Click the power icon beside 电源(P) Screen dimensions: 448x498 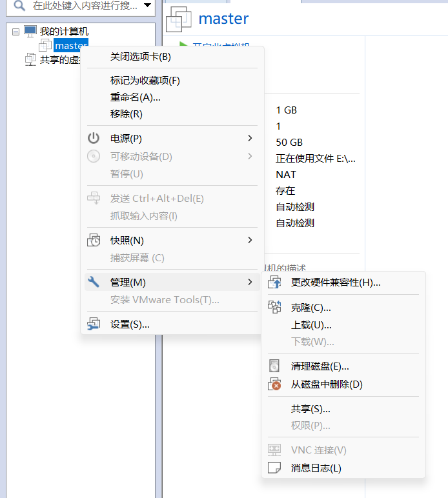pos(94,138)
